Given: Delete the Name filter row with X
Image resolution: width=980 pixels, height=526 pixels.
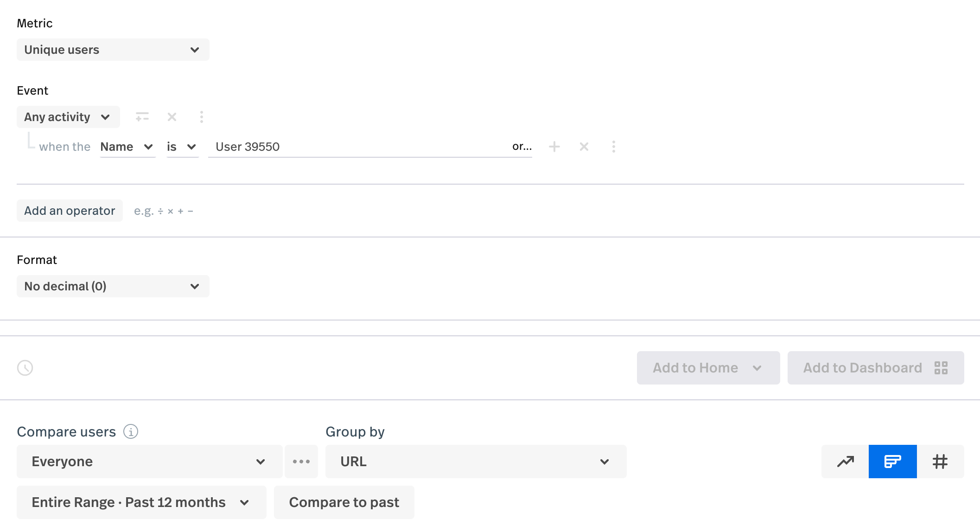Looking at the screenshot, I should (x=584, y=147).
